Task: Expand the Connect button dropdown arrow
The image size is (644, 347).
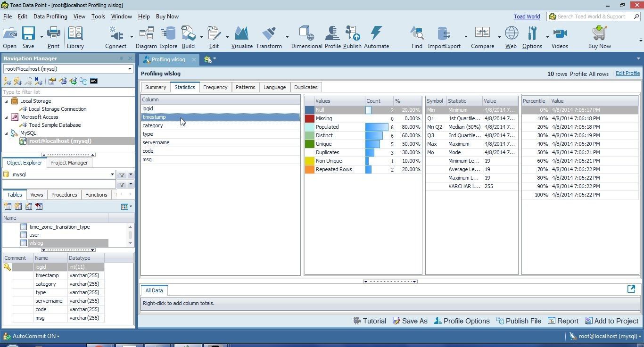Action: [x=132, y=37]
